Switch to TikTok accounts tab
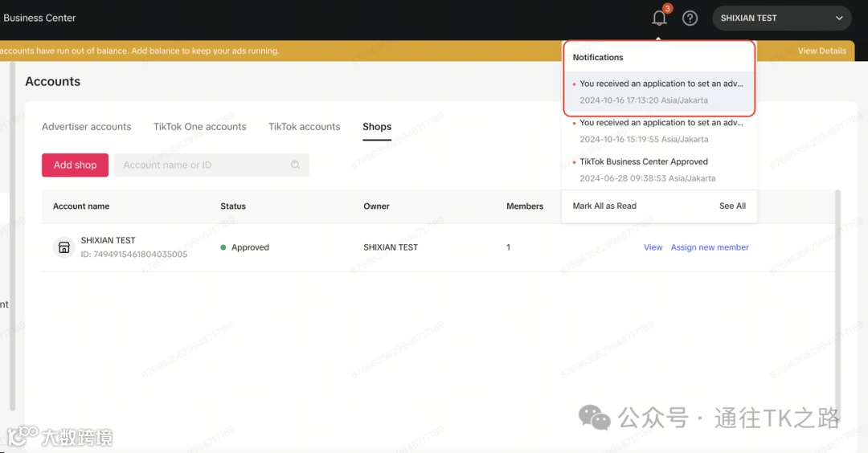 pos(305,127)
